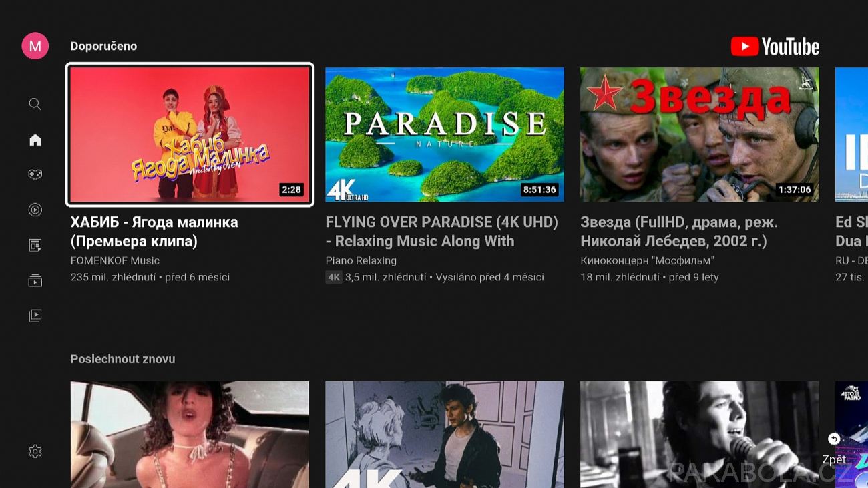Open Flying Over Paradise 4K thumbnail

coord(445,134)
